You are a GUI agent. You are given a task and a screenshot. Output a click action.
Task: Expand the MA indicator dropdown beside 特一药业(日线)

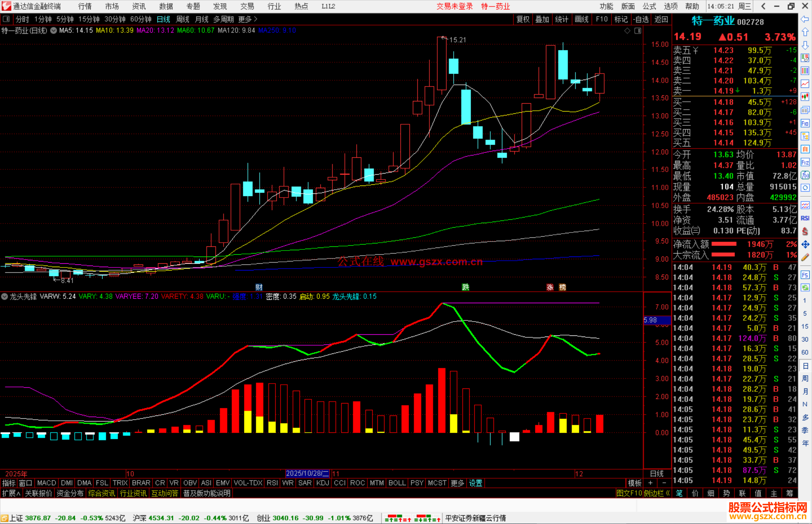coord(53,30)
